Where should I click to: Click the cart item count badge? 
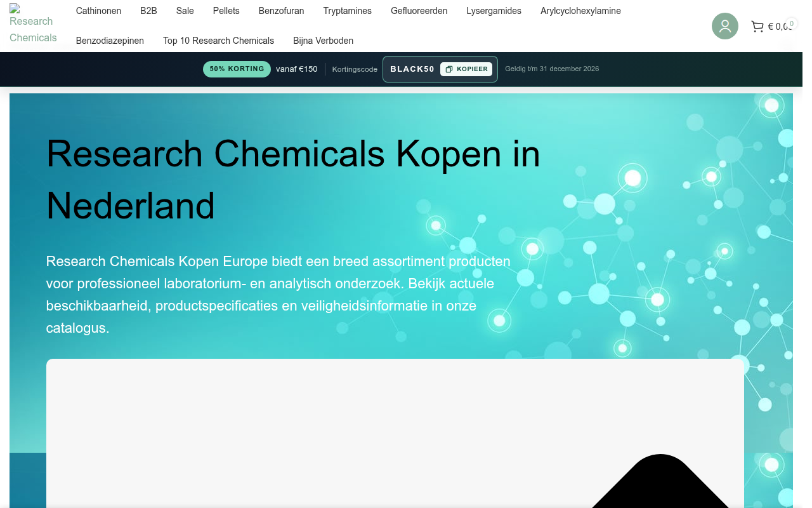[791, 23]
